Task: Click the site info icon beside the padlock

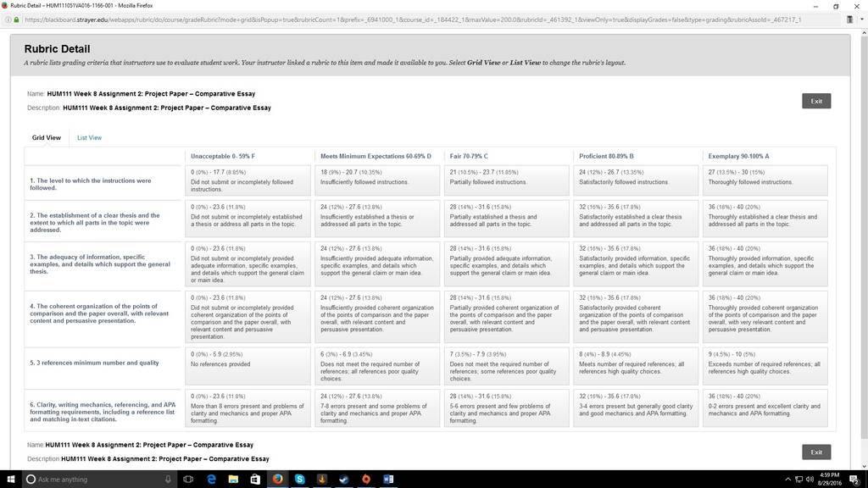Action: 8,20
